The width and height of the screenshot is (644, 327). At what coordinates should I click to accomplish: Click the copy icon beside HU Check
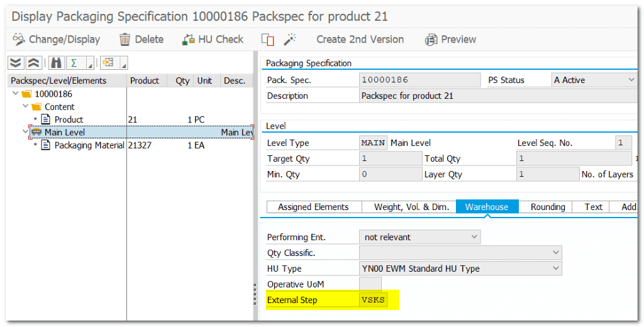268,40
